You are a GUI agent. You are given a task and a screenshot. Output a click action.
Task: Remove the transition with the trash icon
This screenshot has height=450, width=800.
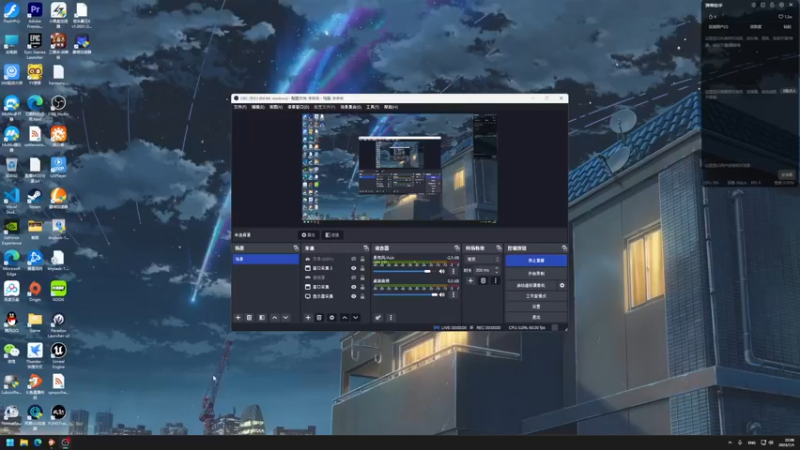pyautogui.click(x=483, y=281)
